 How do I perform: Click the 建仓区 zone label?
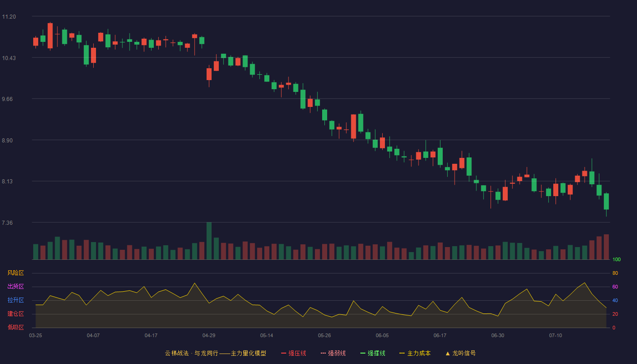coord(16,314)
